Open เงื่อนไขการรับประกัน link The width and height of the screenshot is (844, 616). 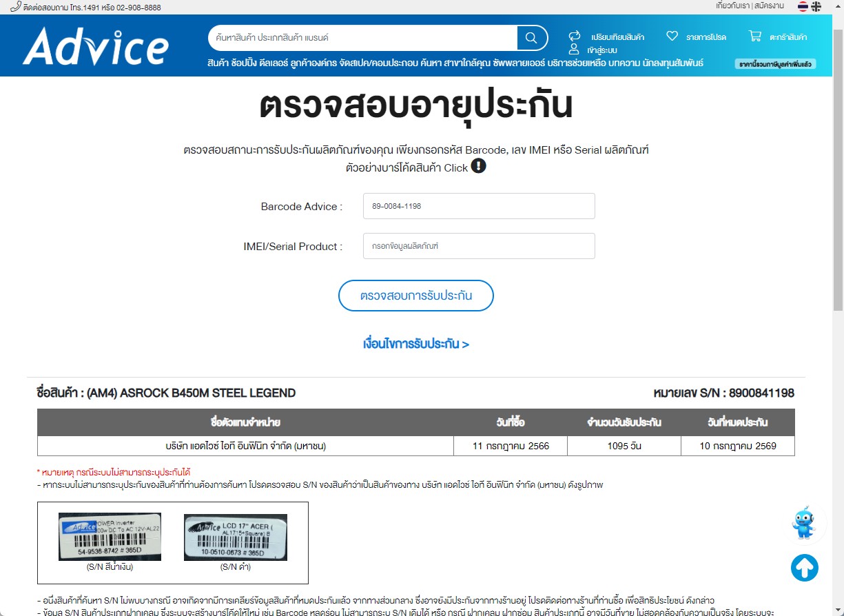(x=416, y=344)
